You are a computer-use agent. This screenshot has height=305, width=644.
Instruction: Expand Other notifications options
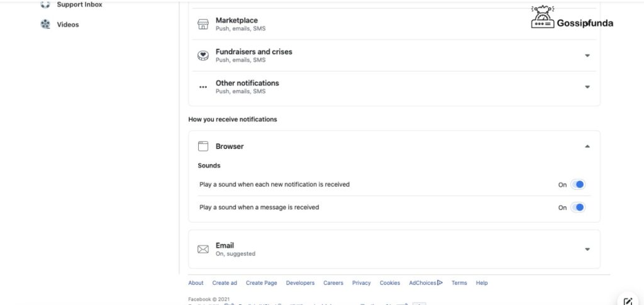587,87
